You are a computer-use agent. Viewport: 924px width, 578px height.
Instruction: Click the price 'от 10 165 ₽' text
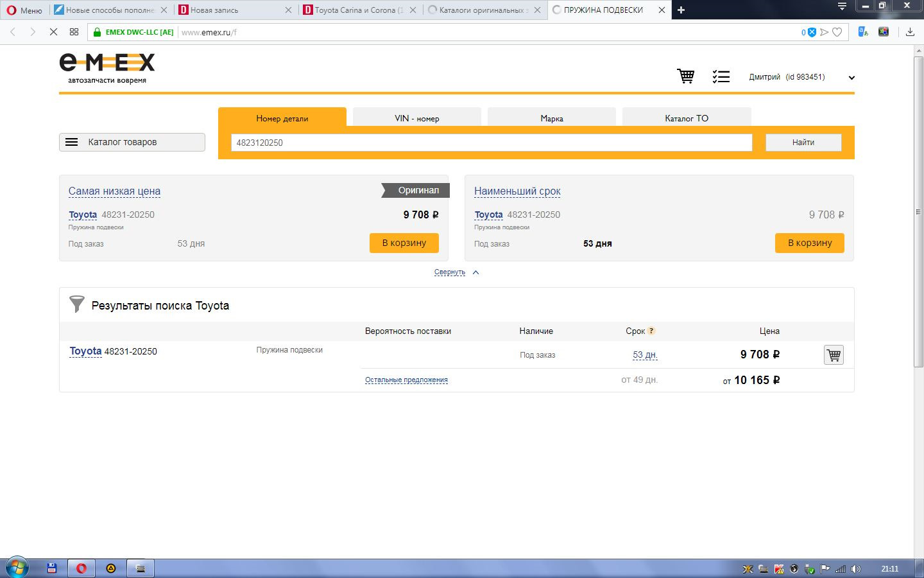(x=751, y=380)
